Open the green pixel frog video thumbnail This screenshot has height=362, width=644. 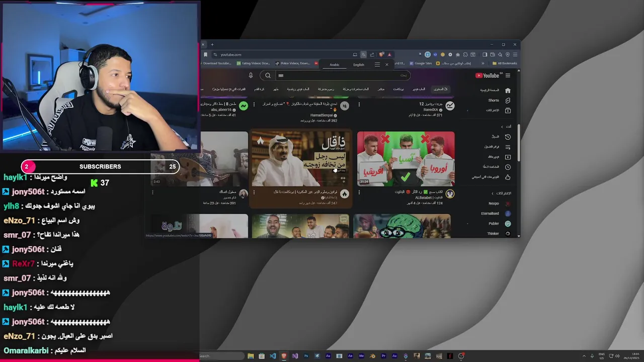pos(402,226)
